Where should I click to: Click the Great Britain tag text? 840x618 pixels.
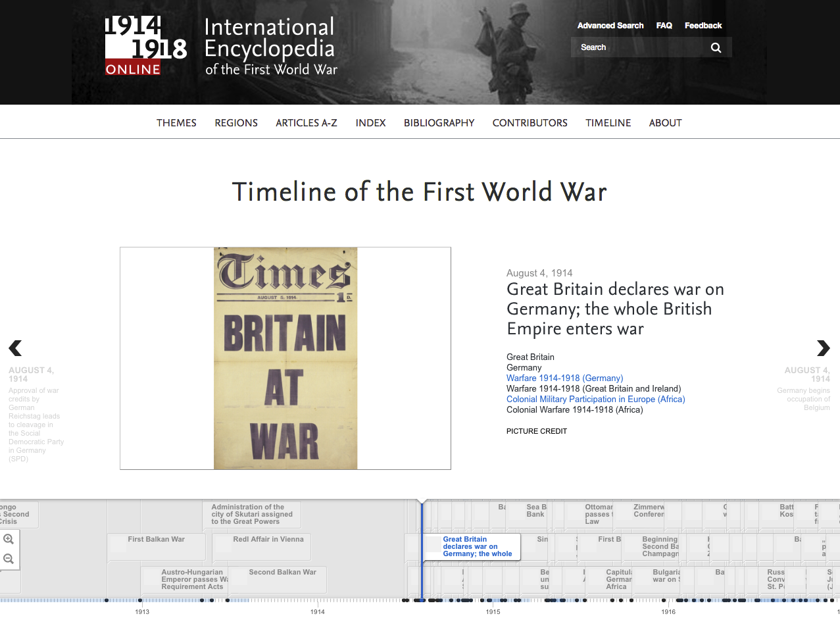530,357
